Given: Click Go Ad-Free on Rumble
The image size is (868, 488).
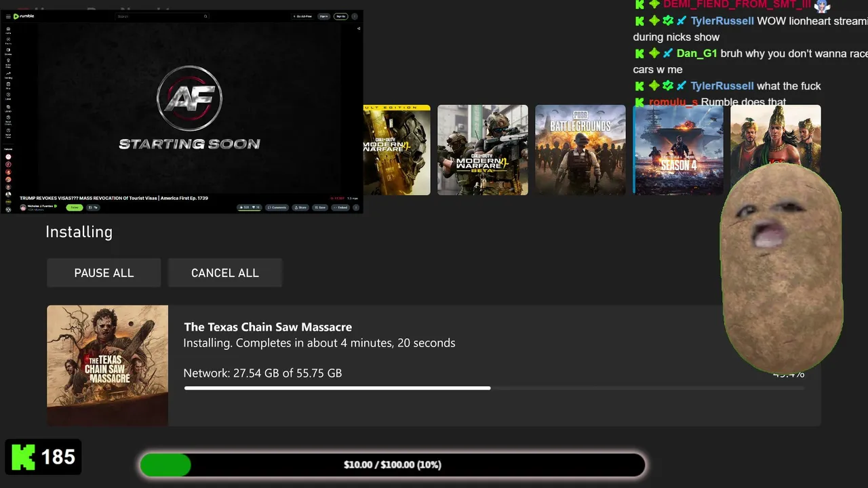Looking at the screenshot, I should (x=303, y=16).
